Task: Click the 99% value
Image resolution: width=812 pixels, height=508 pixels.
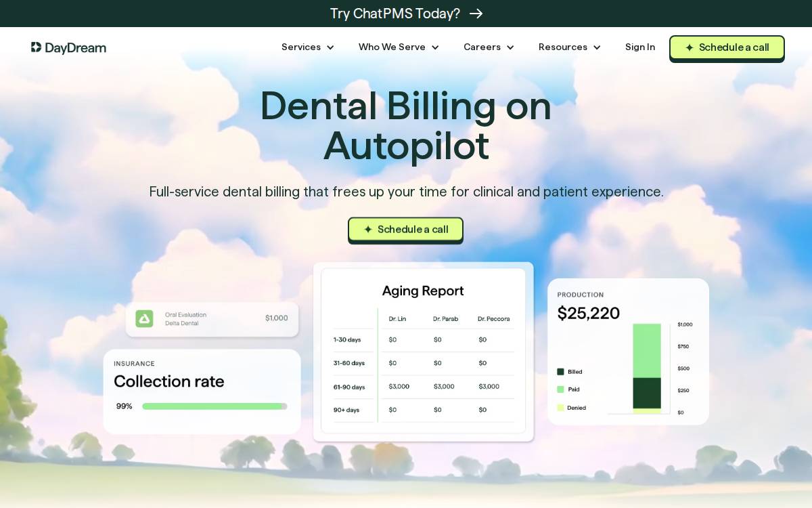Action: pyautogui.click(x=125, y=406)
